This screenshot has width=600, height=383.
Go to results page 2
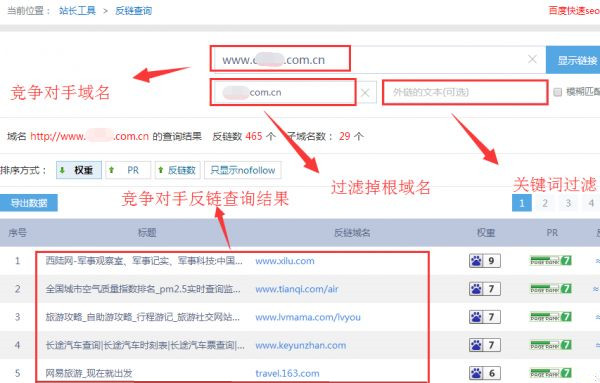click(545, 203)
